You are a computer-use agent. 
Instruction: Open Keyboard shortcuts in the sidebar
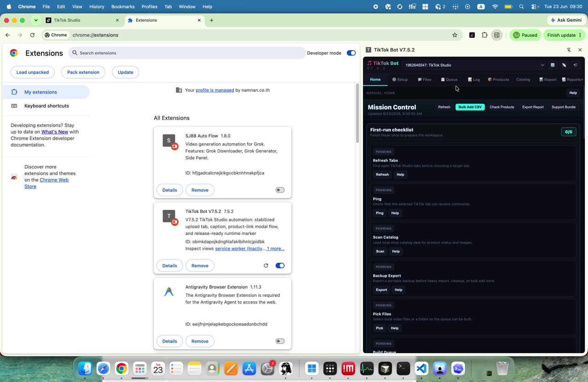(x=46, y=106)
